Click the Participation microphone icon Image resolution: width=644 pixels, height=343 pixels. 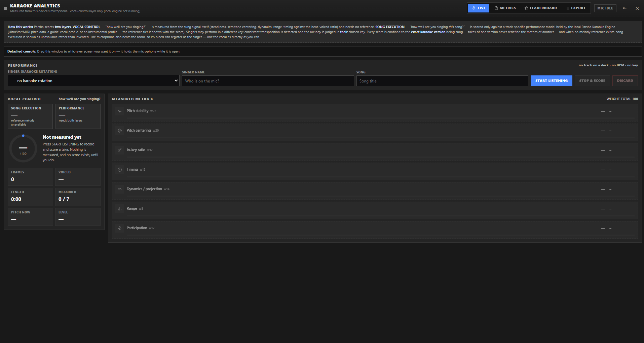120,228
